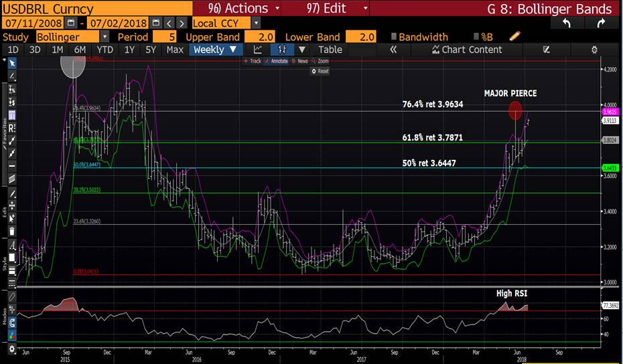Collapse the left toolbar triangle at top
This screenshot has width=623, height=364.
pyautogui.click(x=4, y=60)
